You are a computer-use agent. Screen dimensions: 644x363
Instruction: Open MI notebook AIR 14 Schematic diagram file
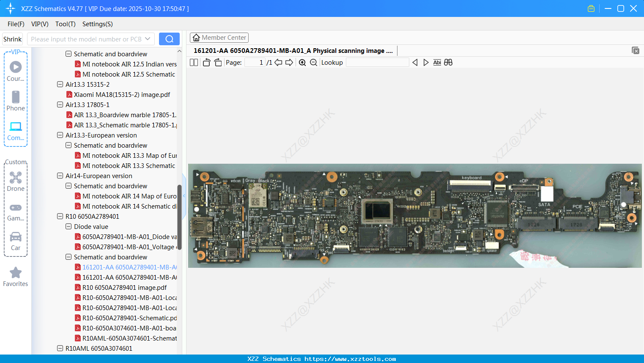coord(129,206)
